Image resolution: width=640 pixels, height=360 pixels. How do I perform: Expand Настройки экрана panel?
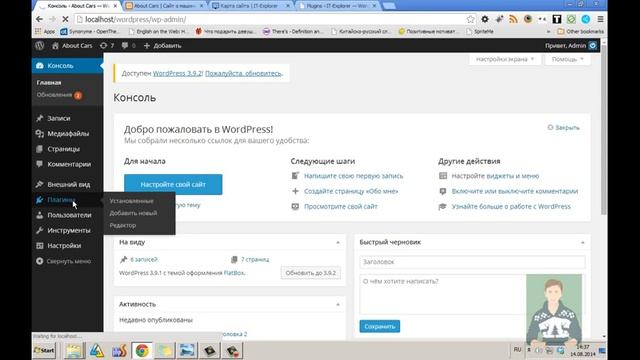click(505, 59)
